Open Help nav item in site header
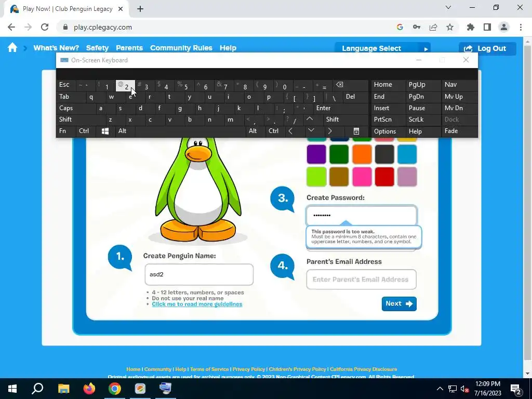The height and width of the screenshot is (399, 532). (x=228, y=48)
